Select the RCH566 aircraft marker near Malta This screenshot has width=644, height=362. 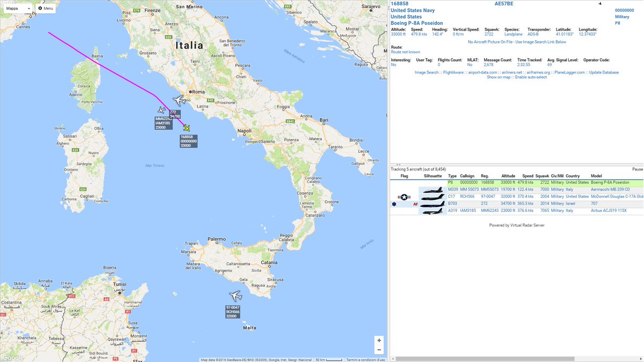pos(235,295)
